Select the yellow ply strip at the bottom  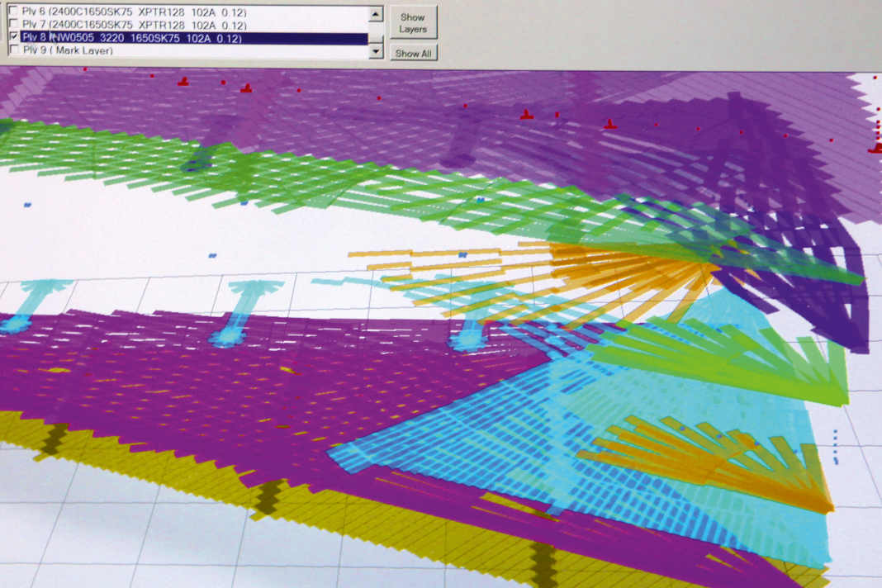pos(124,454)
